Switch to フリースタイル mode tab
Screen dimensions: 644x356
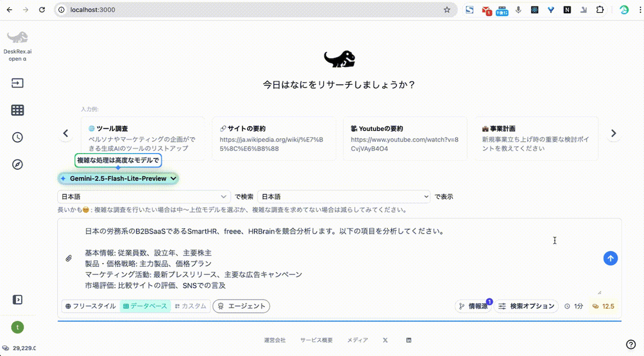tap(90, 306)
